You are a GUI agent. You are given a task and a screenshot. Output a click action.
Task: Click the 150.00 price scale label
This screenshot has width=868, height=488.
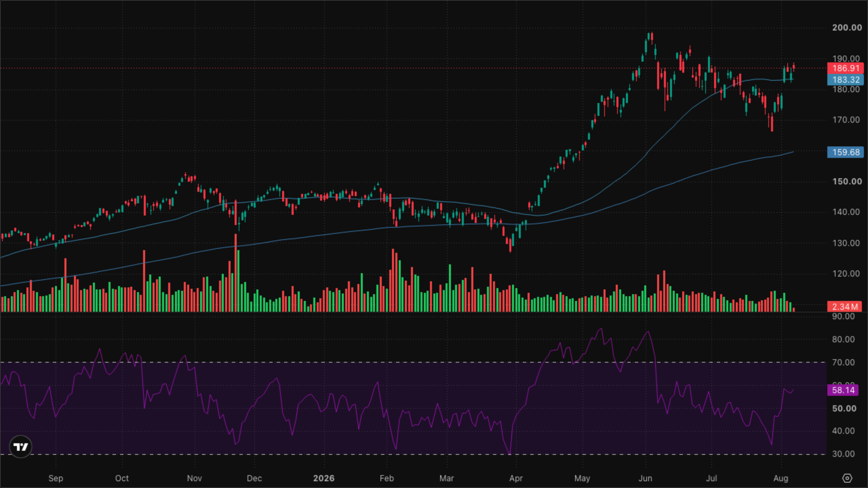847,181
